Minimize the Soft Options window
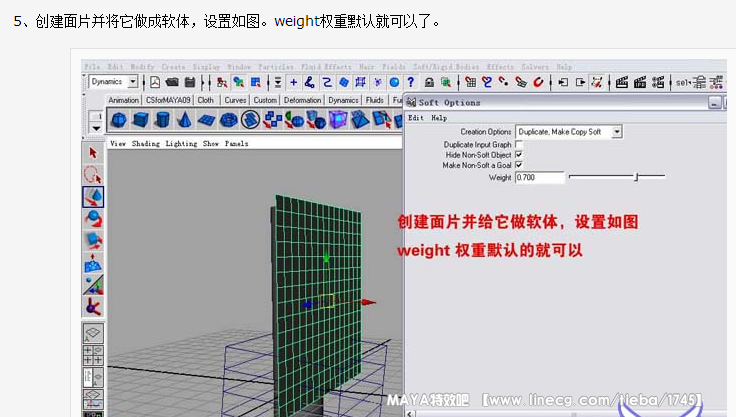 [714, 103]
